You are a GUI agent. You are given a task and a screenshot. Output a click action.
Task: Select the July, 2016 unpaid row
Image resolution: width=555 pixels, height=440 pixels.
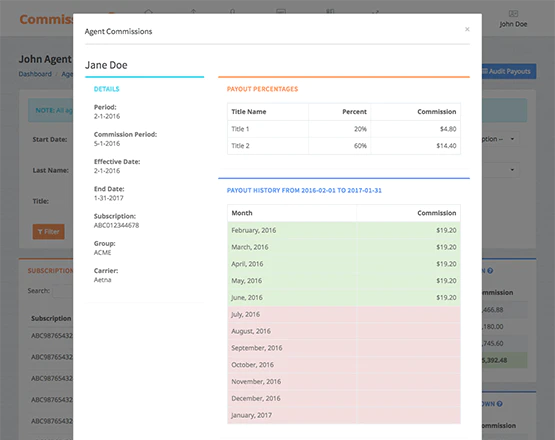pyautogui.click(x=344, y=314)
